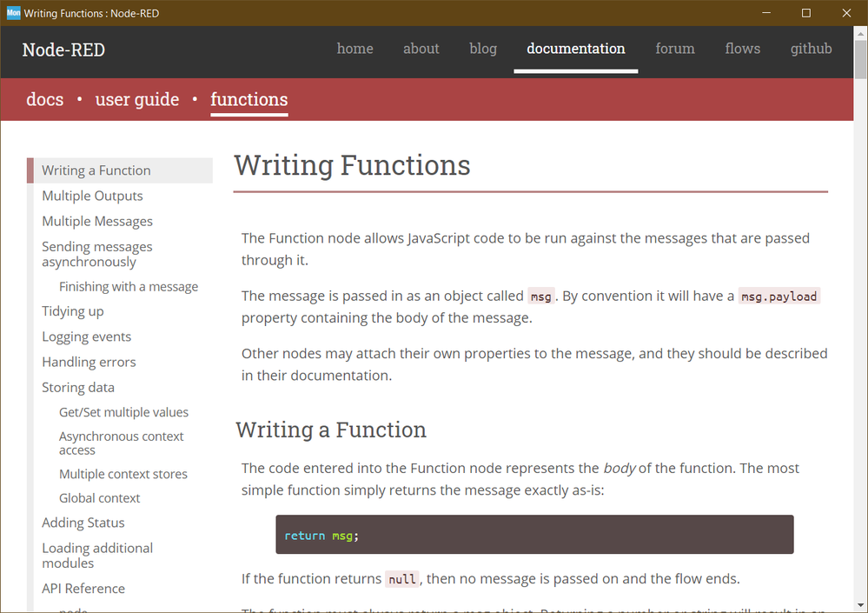Image resolution: width=868 pixels, height=613 pixels.
Task: Open Asynchronous context access subsection
Action: 122,443
